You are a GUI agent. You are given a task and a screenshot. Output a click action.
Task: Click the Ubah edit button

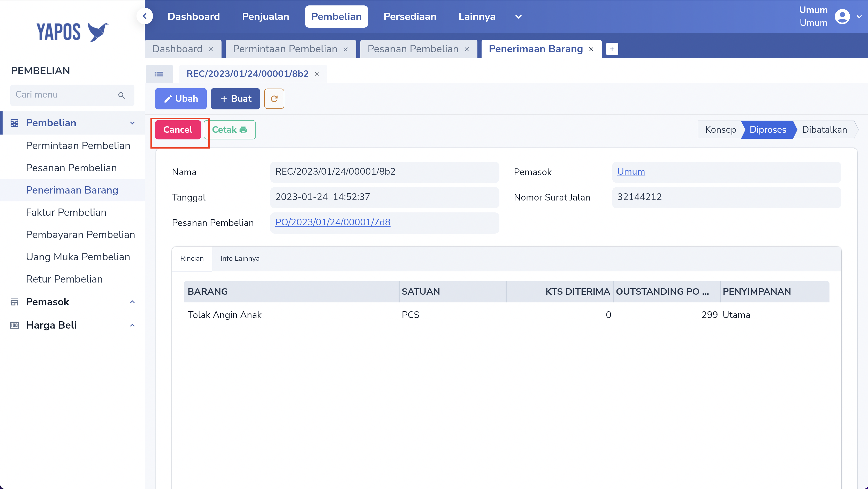(181, 99)
